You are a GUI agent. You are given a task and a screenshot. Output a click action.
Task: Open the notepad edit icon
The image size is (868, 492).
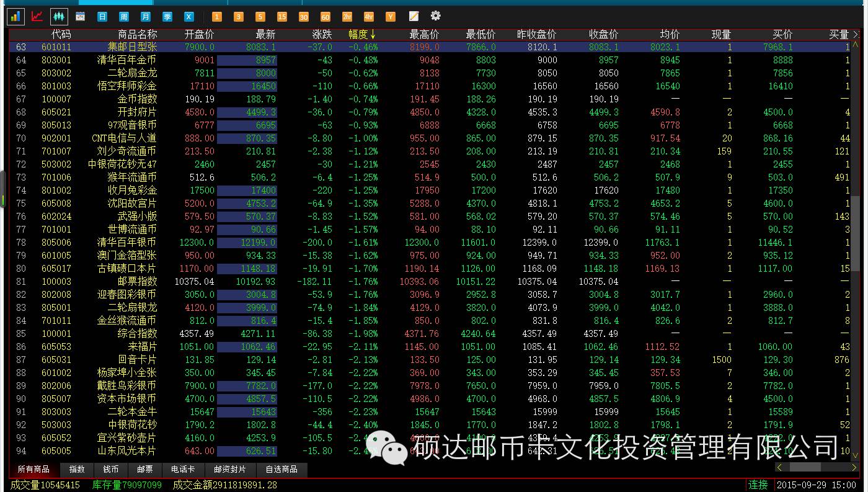pyautogui.click(x=414, y=16)
